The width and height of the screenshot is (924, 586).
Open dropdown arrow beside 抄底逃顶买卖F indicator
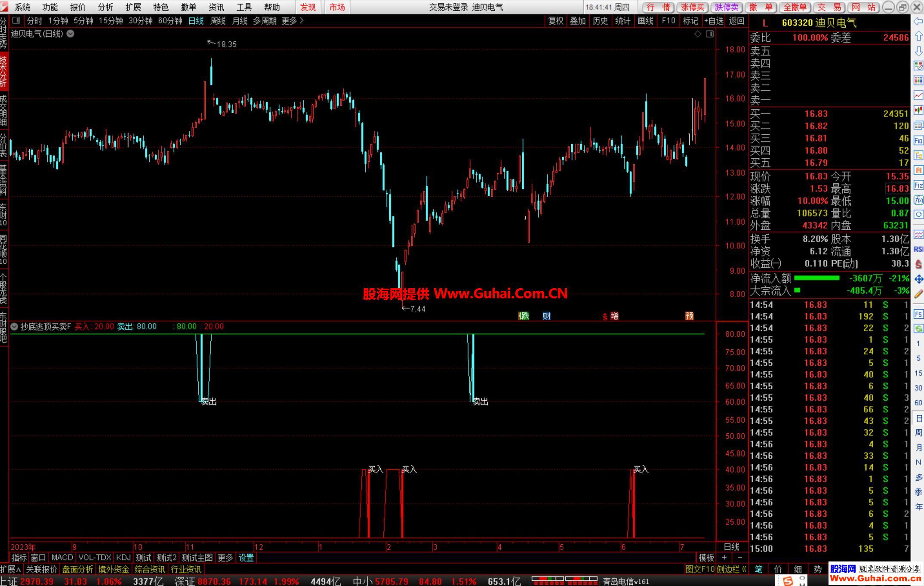point(14,327)
